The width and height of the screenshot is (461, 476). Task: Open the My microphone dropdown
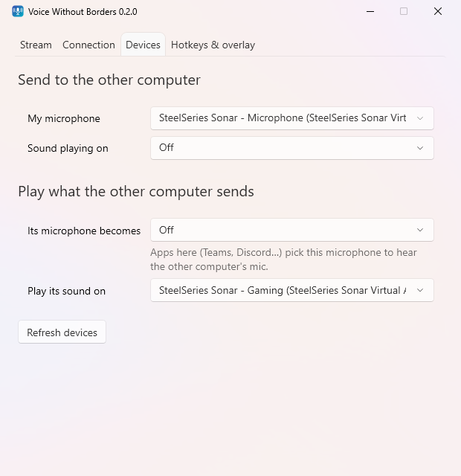point(292,118)
